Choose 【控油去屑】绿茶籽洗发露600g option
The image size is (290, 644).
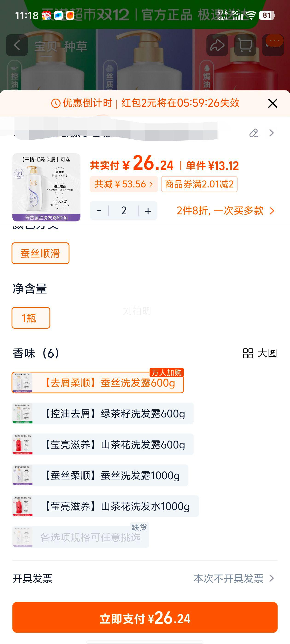[x=103, y=414]
